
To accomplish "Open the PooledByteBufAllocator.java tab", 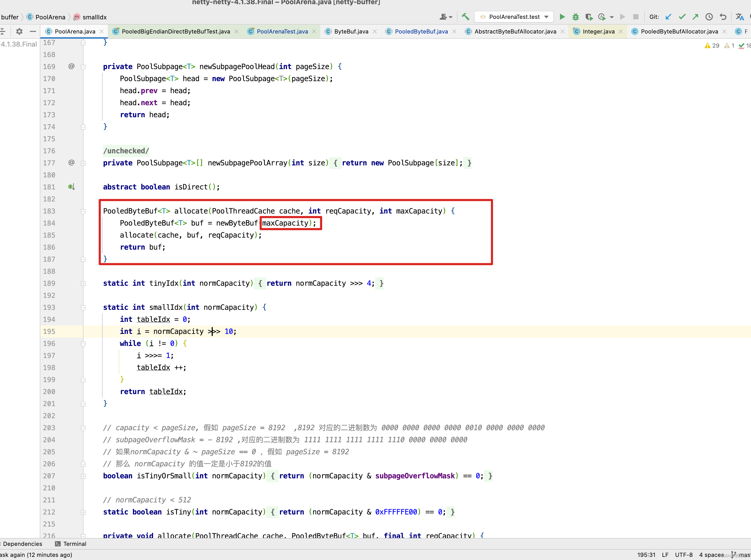I will click(679, 31).
